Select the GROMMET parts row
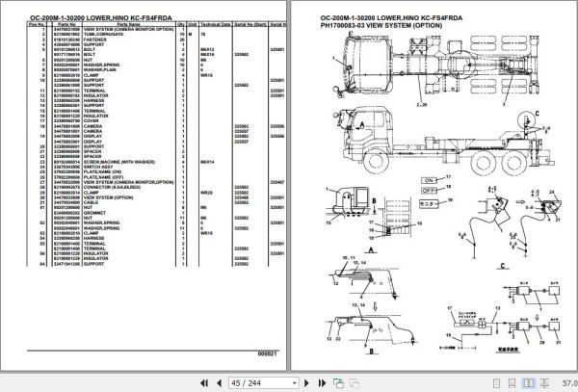The height and width of the screenshot is (392, 578). (x=156, y=213)
